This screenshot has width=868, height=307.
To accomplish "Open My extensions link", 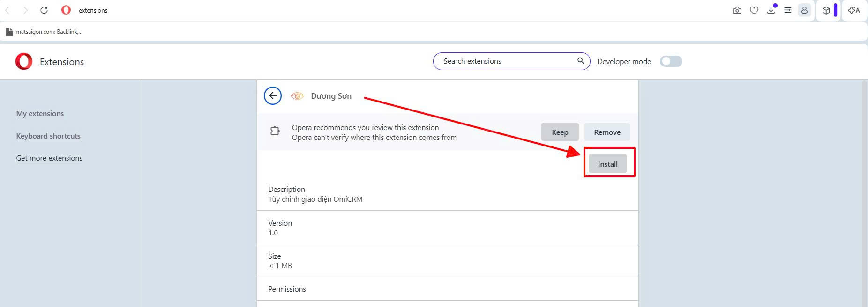I will coord(40,113).
